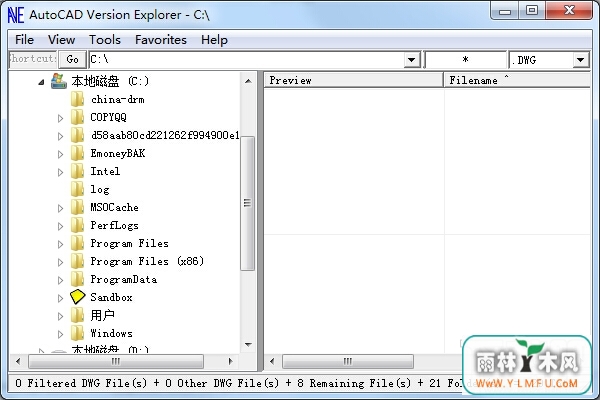This screenshot has width=600, height=400.
Task: Click the file list horizontal scrollbar thumb
Action: pos(347,361)
